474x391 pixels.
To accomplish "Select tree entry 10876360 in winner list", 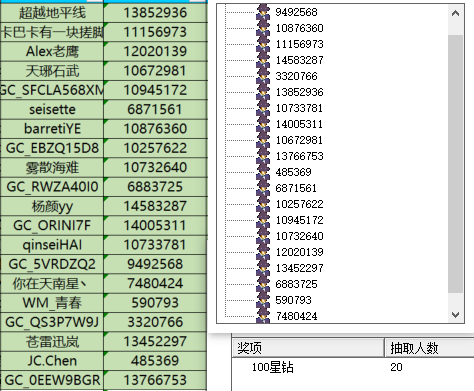I will (299, 28).
